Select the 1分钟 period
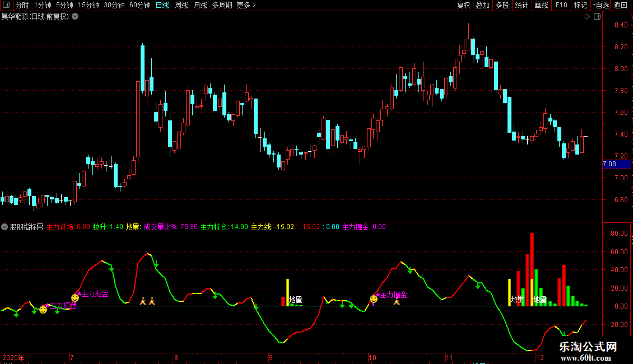 [x=43, y=5]
